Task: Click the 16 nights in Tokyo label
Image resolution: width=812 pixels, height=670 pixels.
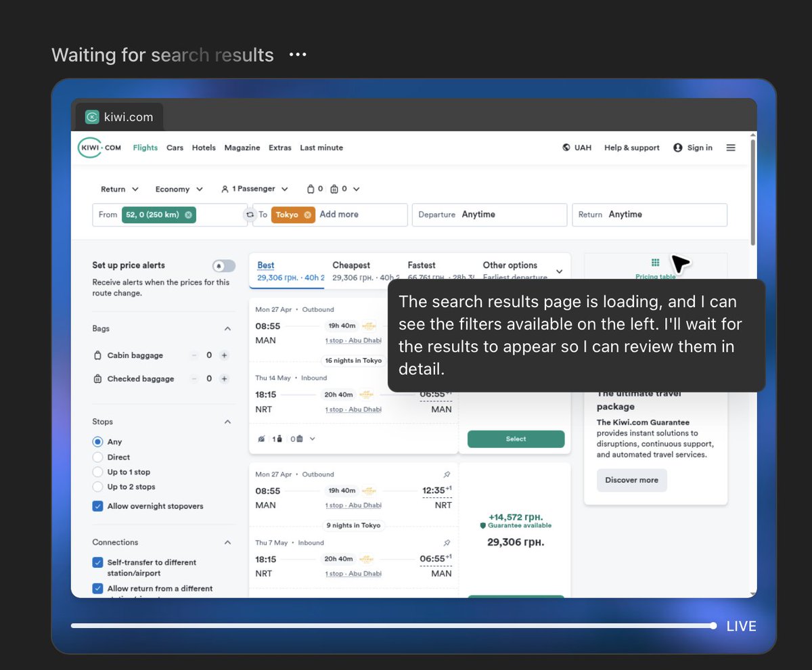Action: (353, 361)
